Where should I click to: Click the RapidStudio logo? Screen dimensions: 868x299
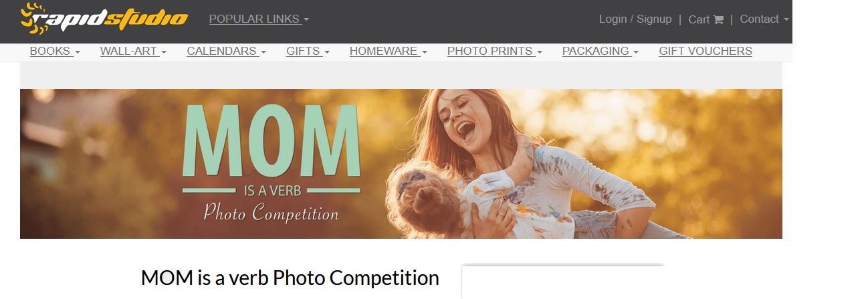[x=104, y=18]
